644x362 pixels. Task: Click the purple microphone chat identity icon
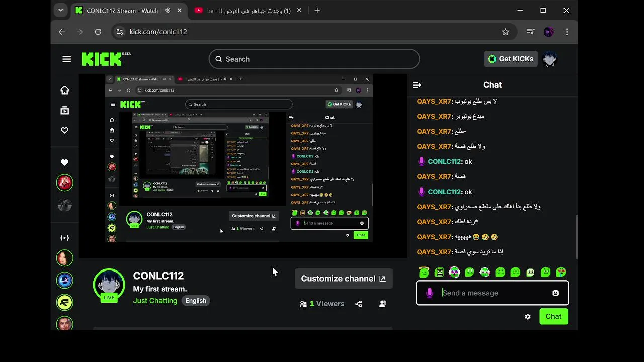pos(429,293)
